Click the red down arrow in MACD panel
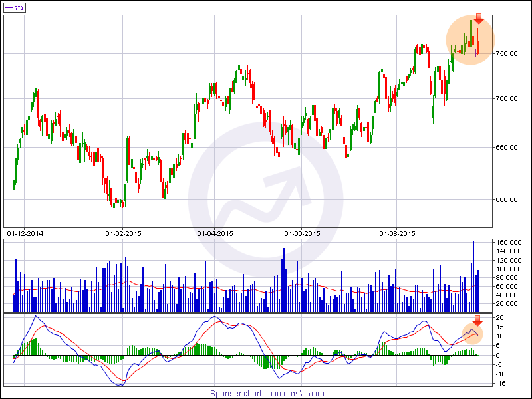 pyautogui.click(x=477, y=321)
